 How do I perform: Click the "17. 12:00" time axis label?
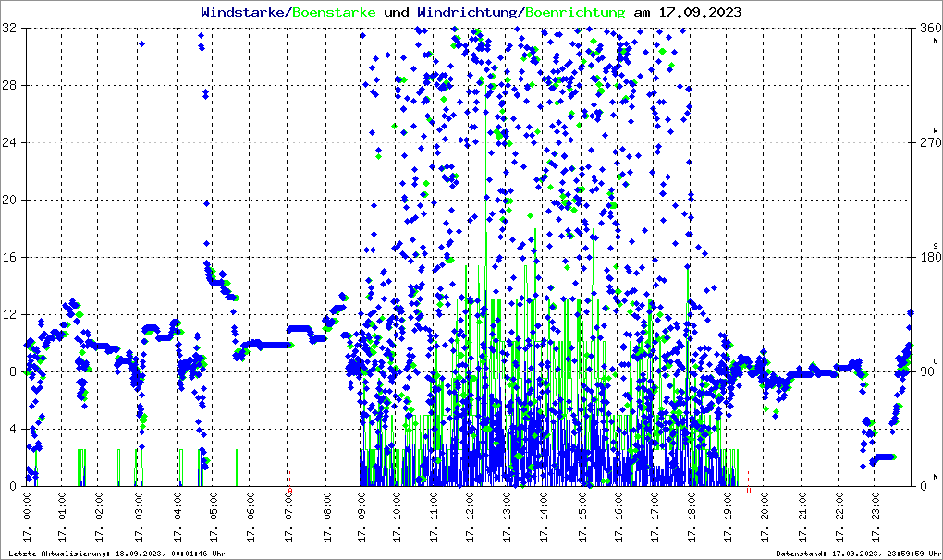coord(469,517)
